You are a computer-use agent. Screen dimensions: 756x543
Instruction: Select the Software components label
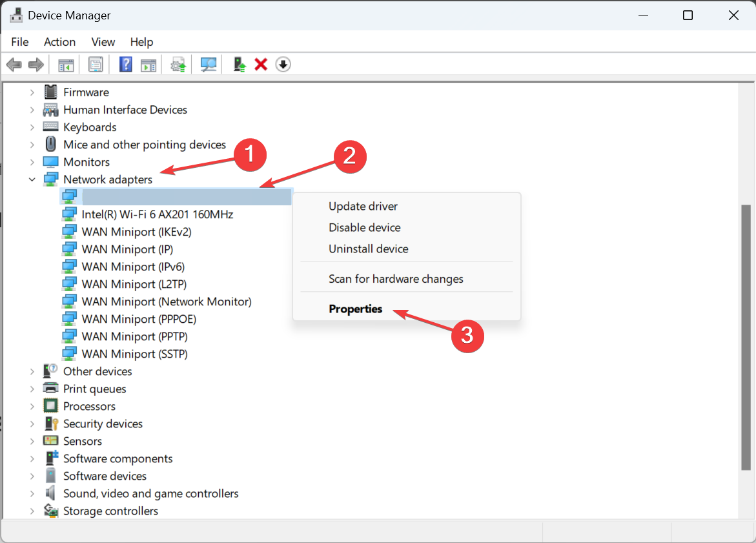coord(117,458)
